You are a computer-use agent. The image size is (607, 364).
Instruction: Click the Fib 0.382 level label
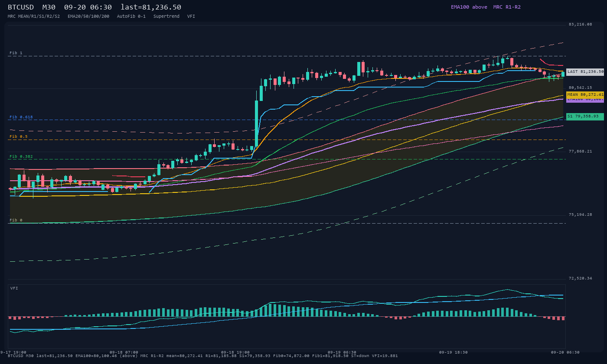21,156
